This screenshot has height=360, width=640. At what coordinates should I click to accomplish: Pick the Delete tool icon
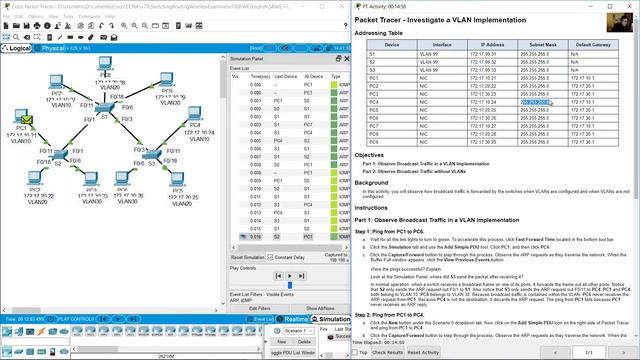[27, 37]
